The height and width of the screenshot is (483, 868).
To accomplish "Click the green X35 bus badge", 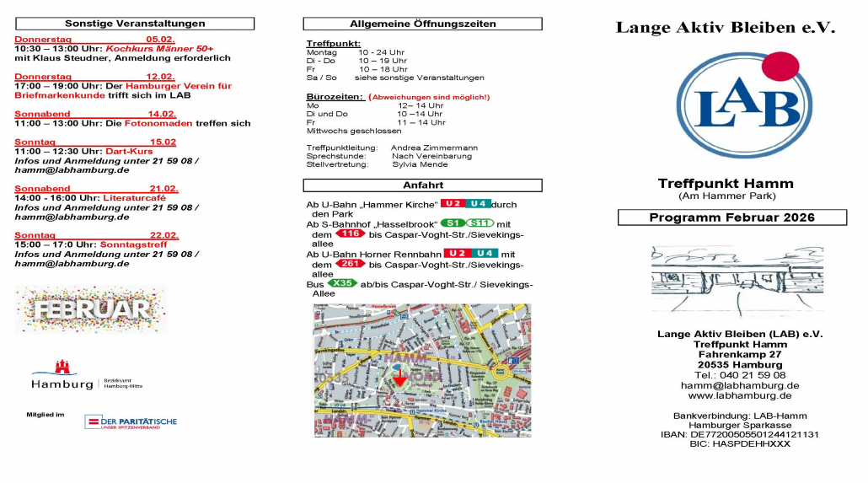I will pos(341,283).
